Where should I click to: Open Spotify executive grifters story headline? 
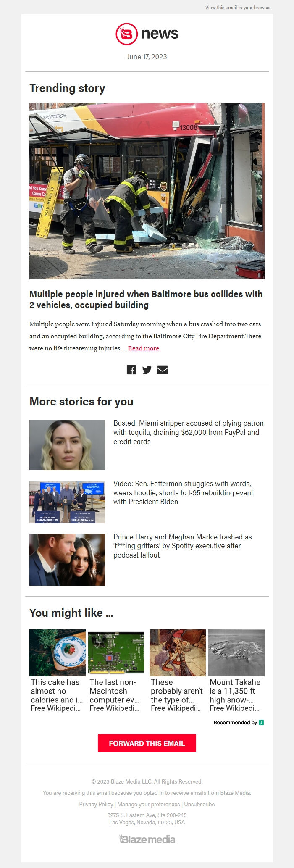pyautogui.click(x=183, y=546)
